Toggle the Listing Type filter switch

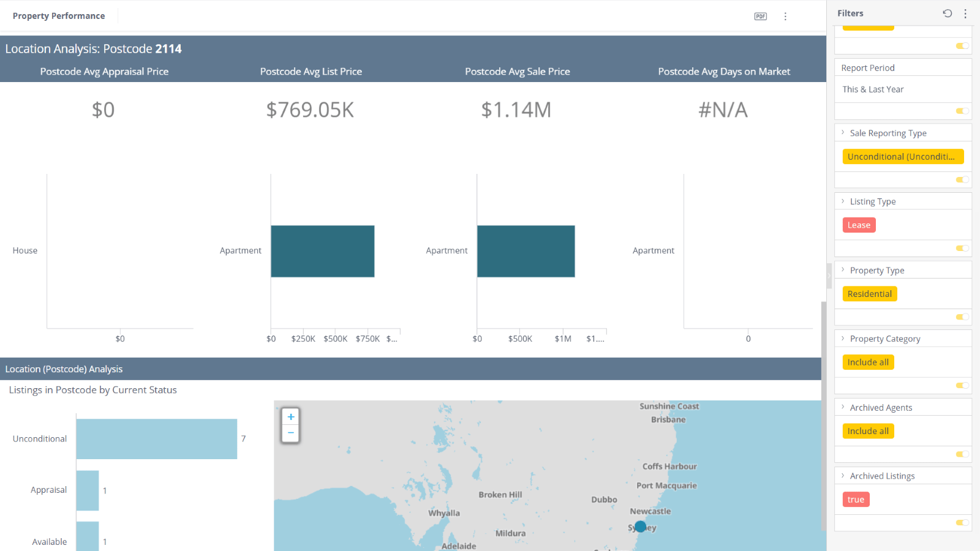pyautogui.click(x=962, y=248)
